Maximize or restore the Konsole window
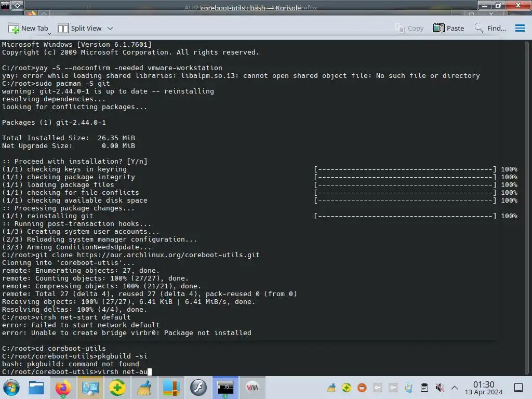Screen dimensions: 532x399 [x=498, y=5]
